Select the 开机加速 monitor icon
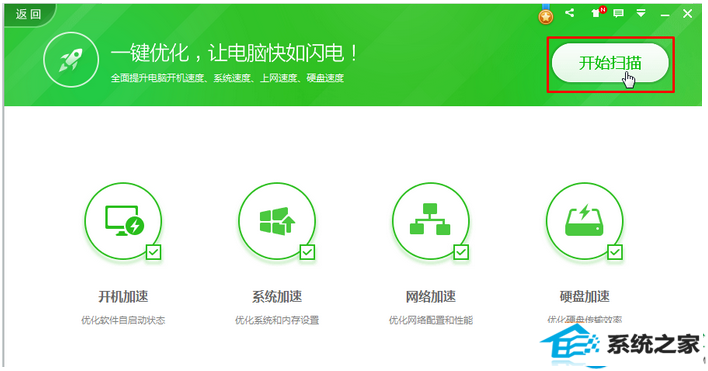This screenshot has height=371, width=708. tap(123, 221)
